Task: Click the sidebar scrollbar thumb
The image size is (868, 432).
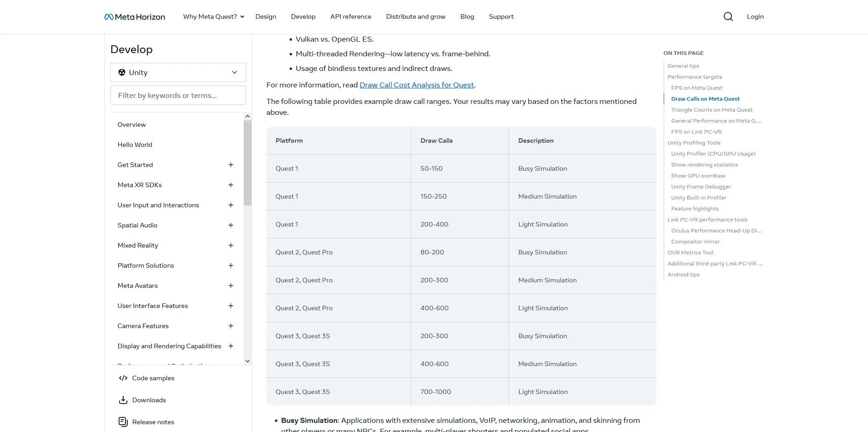Action: (247, 162)
